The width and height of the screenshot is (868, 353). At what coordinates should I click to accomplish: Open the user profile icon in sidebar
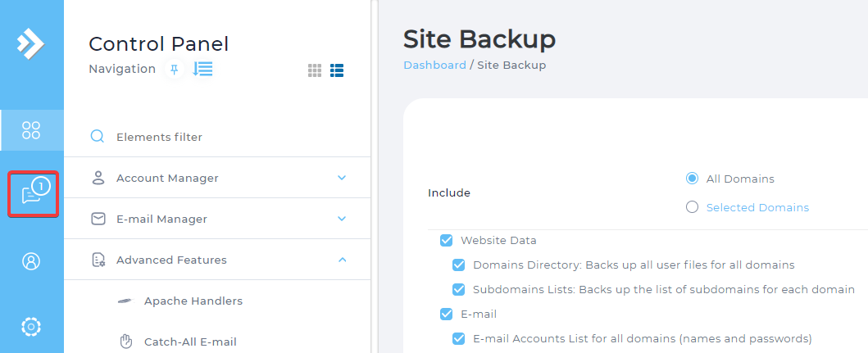31,261
